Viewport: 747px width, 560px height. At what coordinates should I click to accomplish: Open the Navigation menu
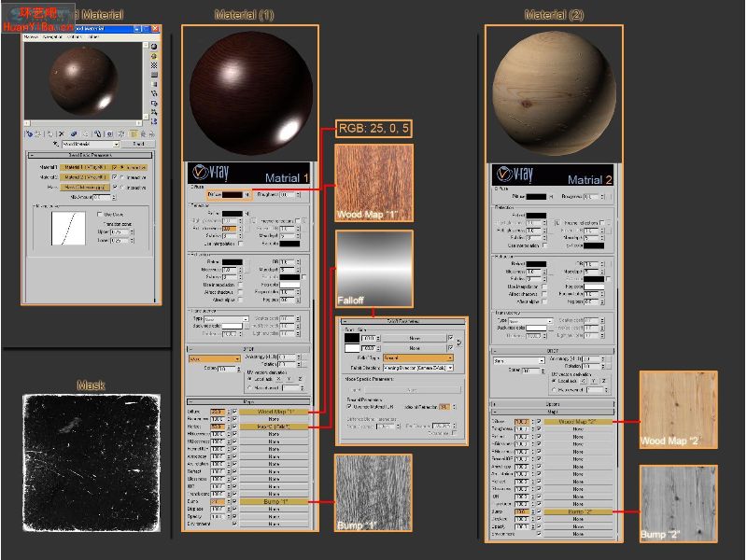tap(52, 36)
